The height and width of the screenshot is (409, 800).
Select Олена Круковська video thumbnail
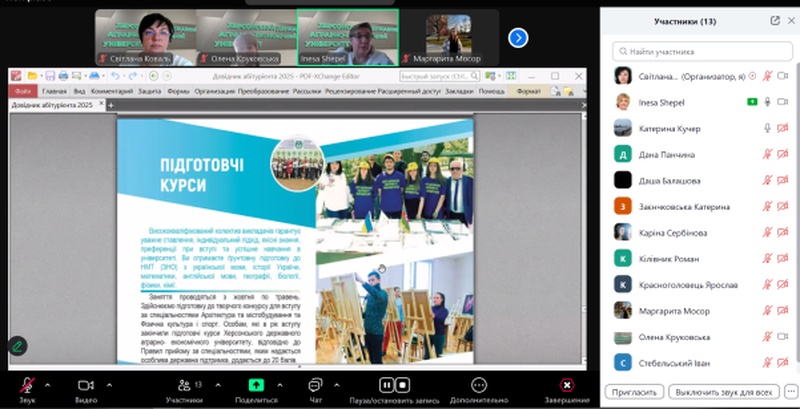pos(246,38)
